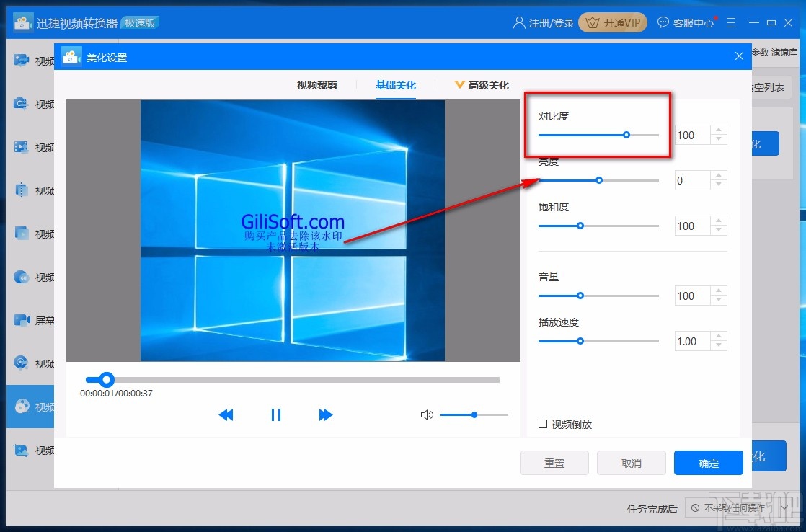
Task: Open the 开通VIP upgrade option
Action: (612, 22)
